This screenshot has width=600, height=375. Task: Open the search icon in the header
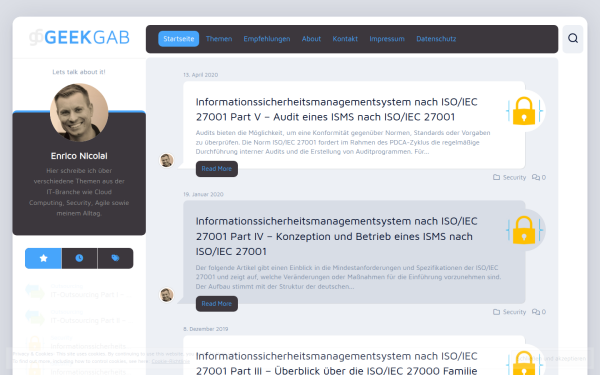573,38
